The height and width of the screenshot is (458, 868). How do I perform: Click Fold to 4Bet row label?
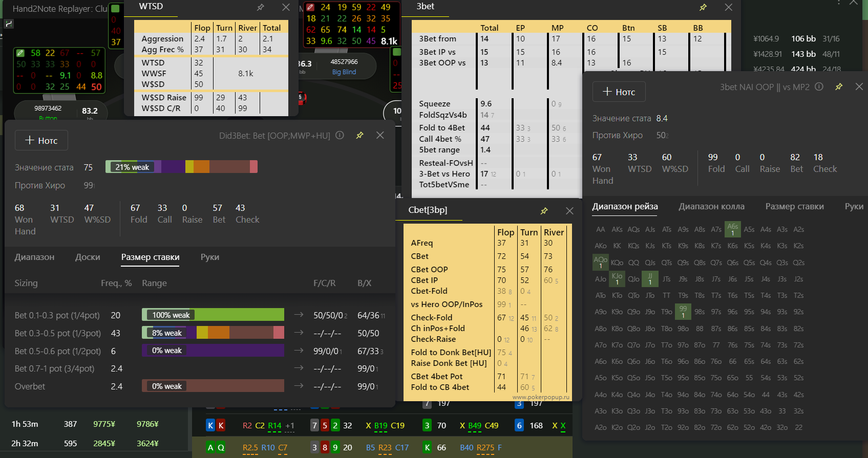[x=442, y=127]
